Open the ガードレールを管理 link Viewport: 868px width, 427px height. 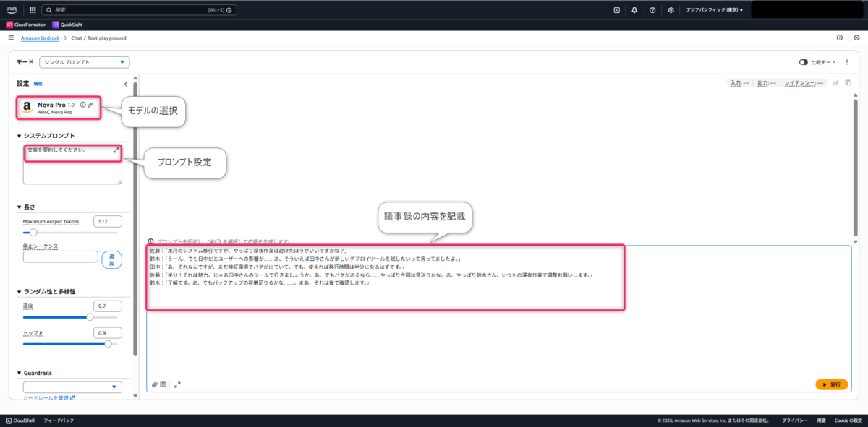49,397
